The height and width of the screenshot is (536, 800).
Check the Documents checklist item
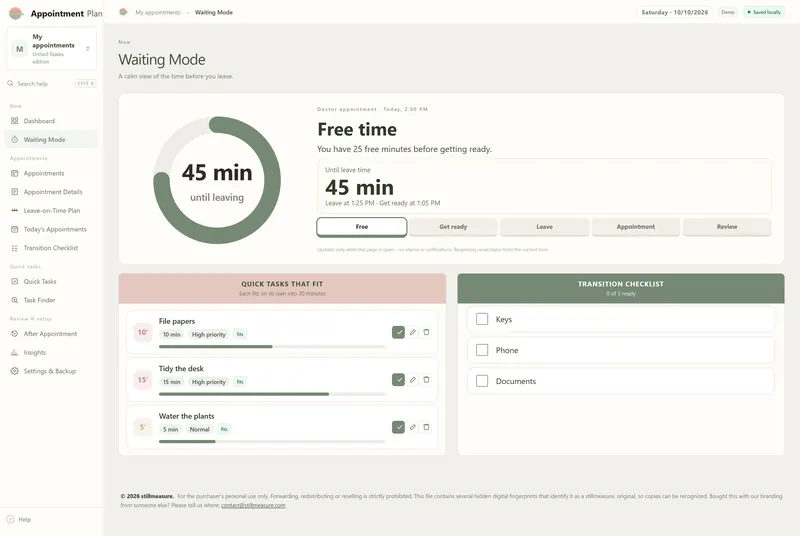pos(482,381)
